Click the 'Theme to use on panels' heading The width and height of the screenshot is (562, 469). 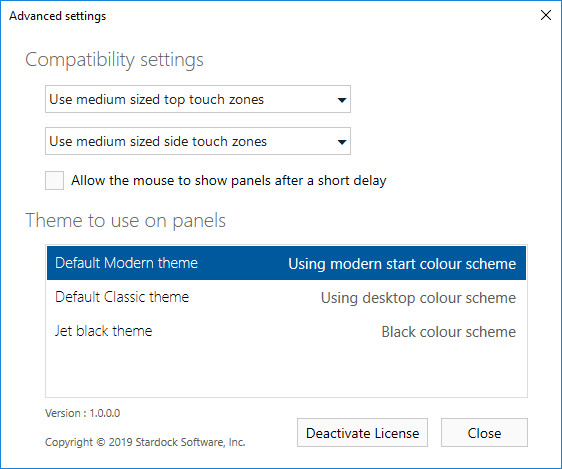pyautogui.click(x=125, y=221)
